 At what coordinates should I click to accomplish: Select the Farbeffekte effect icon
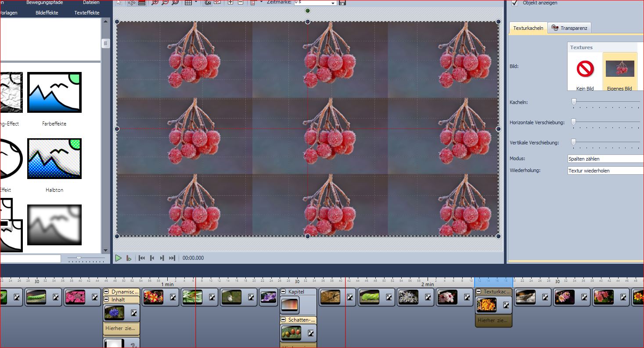(x=54, y=93)
